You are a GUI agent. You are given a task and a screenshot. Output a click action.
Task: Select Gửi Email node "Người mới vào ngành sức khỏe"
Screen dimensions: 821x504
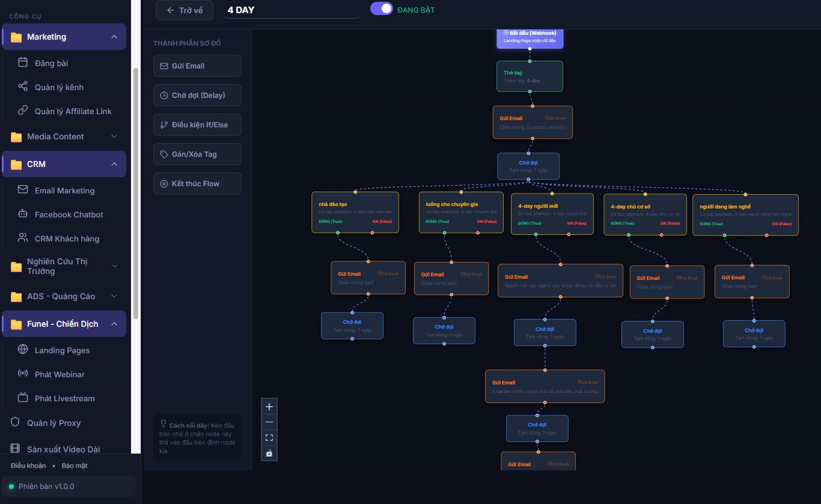pyautogui.click(x=560, y=281)
